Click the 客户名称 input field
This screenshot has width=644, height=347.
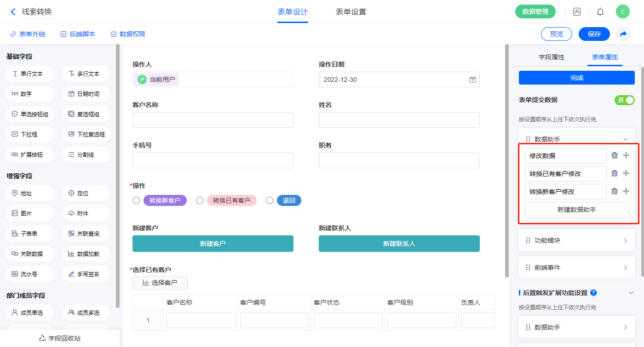[213, 120]
